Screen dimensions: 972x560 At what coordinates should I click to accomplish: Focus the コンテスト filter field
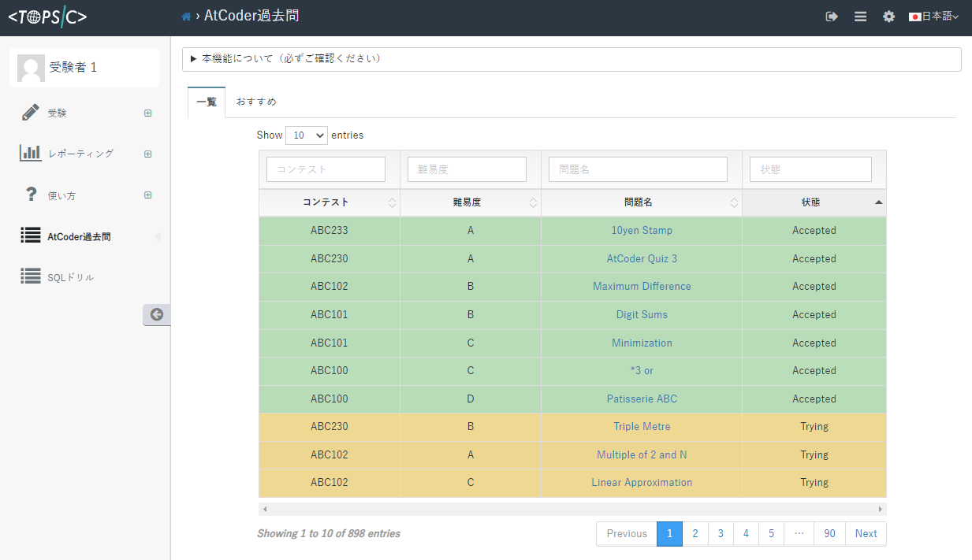click(x=326, y=169)
